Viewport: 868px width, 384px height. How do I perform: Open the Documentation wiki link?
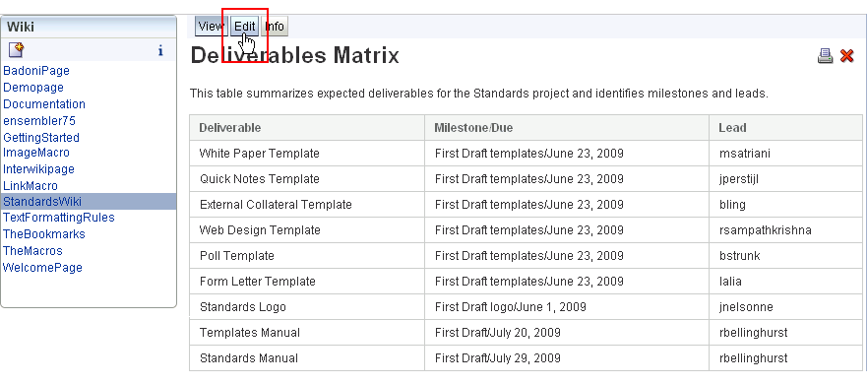coord(44,104)
